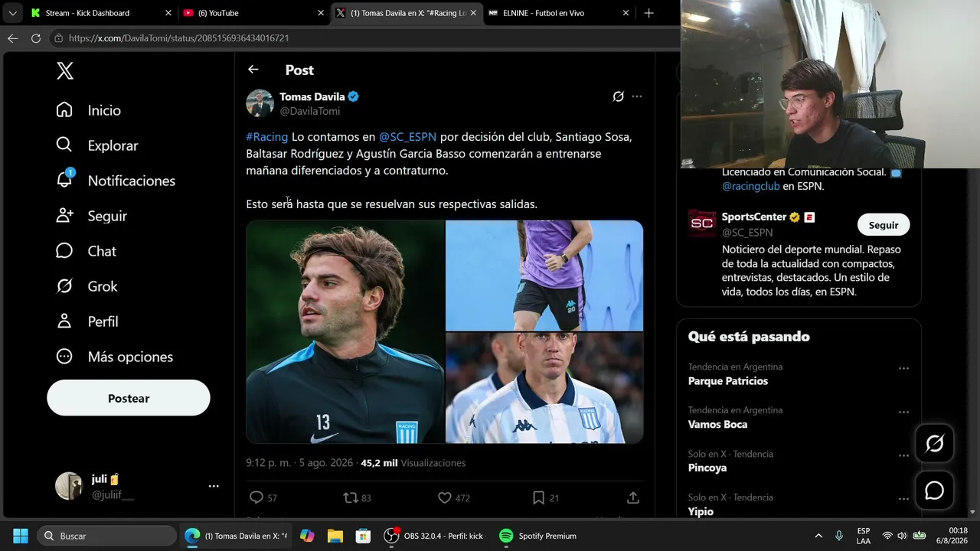Open Copilot from the taskbar
Viewport: 980px width, 551px height.
(307, 536)
